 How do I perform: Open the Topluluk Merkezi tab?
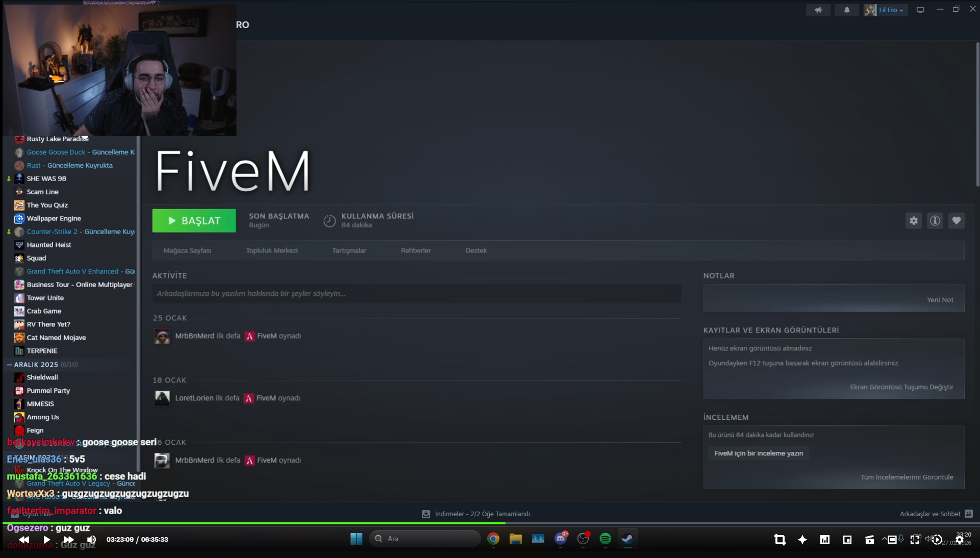pos(272,250)
